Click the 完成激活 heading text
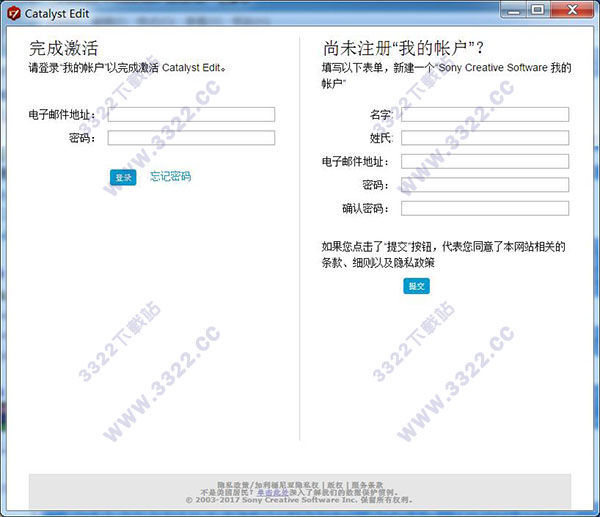600x517 pixels. [64, 48]
